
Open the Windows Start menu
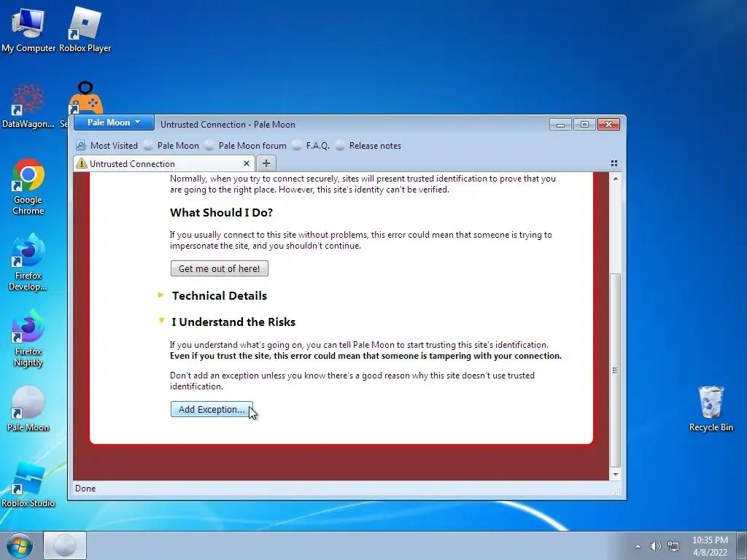point(19,545)
